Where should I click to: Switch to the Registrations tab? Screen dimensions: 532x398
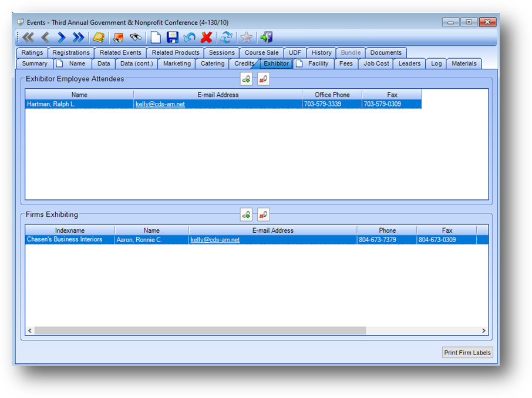[x=71, y=53]
